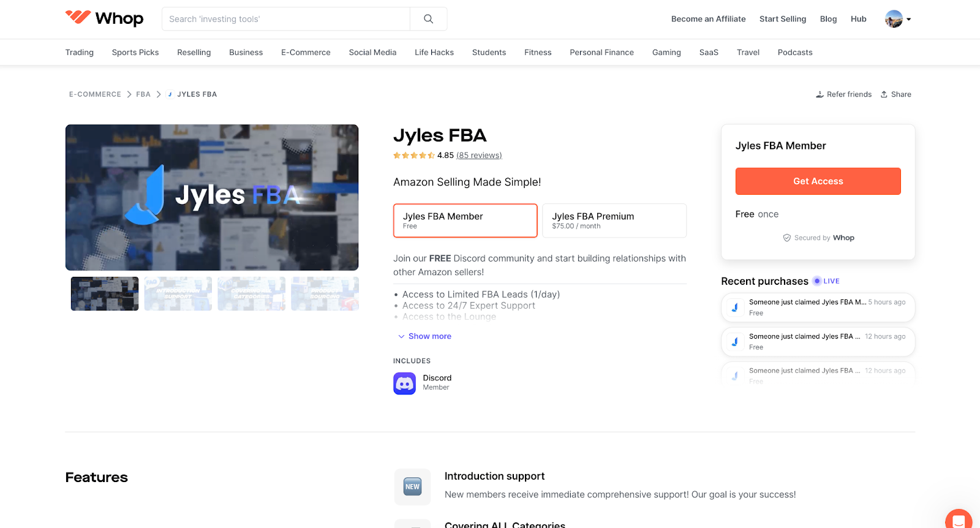
Task: Open the Business category
Action: pyautogui.click(x=246, y=52)
